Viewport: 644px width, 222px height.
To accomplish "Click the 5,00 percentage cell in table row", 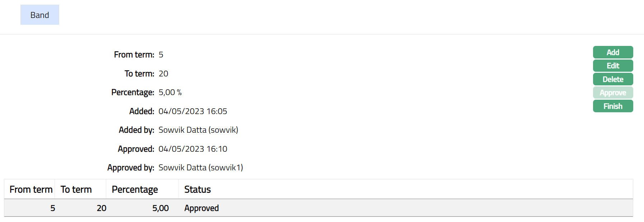I will coord(160,208).
